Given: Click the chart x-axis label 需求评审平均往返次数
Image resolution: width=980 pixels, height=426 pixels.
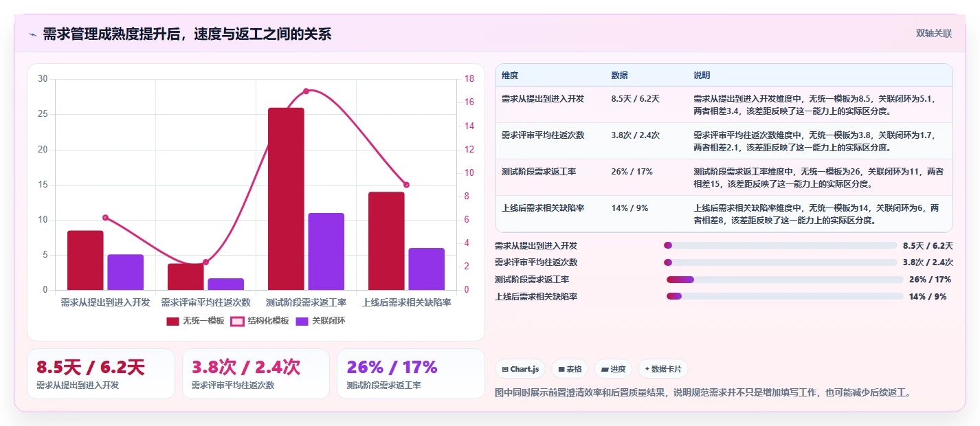Looking at the screenshot, I should (205, 302).
